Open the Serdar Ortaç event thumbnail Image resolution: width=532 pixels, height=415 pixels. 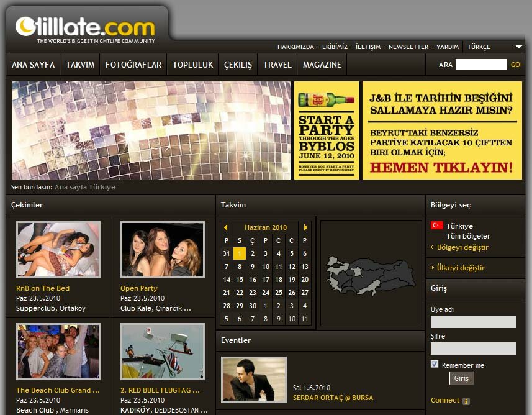pos(254,379)
